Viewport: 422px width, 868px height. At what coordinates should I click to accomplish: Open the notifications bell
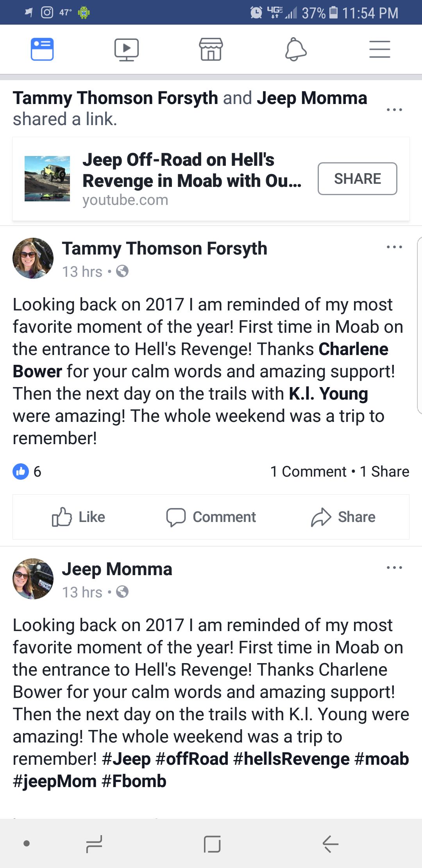[295, 50]
